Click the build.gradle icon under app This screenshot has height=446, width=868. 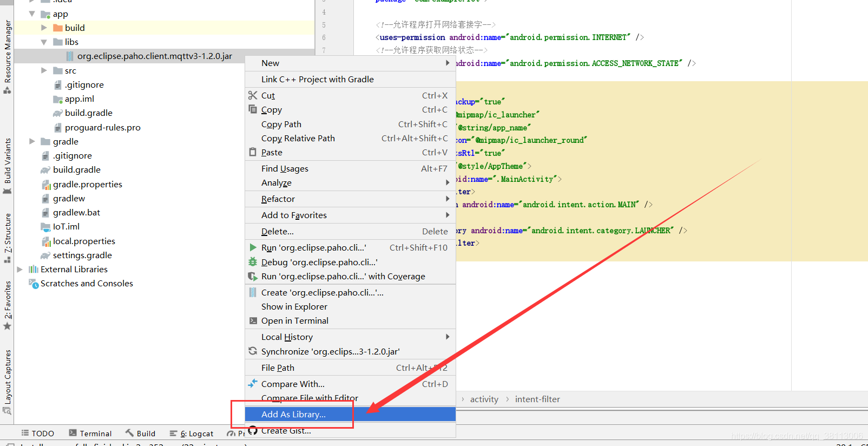tap(58, 113)
